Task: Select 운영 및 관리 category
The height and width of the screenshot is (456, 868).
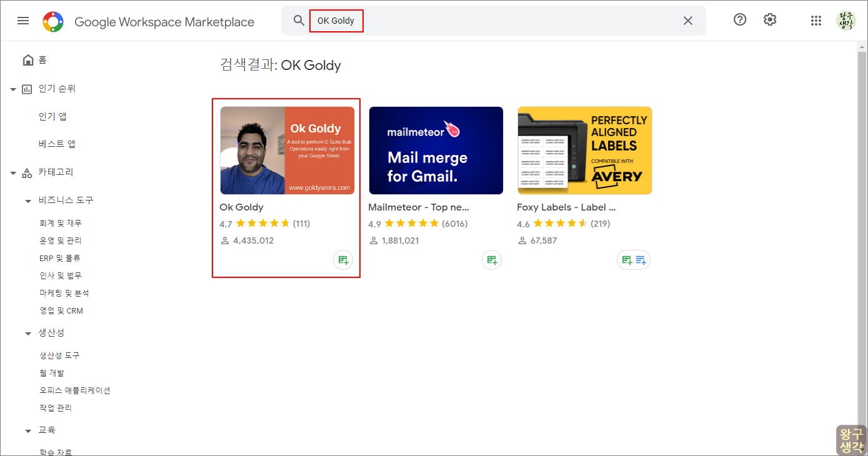Action: [61, 240]
